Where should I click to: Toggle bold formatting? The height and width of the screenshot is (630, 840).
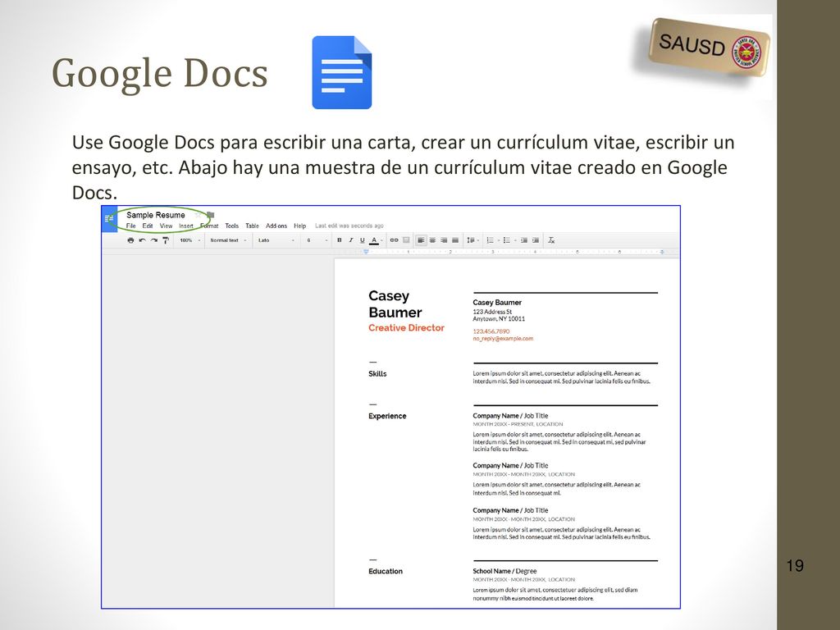340,240
